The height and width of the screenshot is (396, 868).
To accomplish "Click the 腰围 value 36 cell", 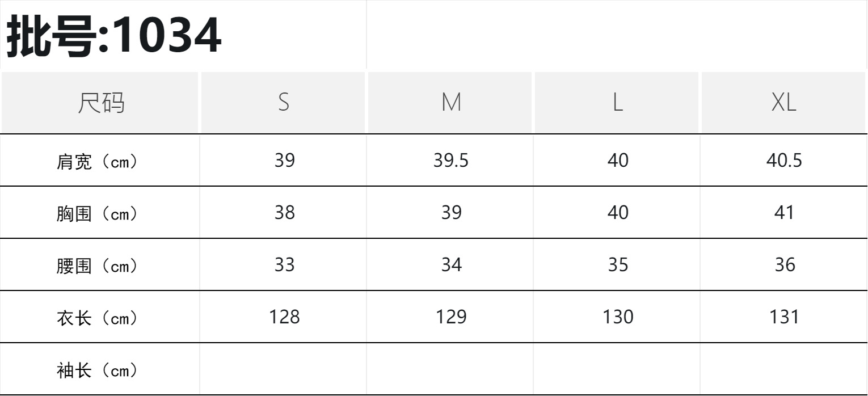I will click(x=784, y=265).
